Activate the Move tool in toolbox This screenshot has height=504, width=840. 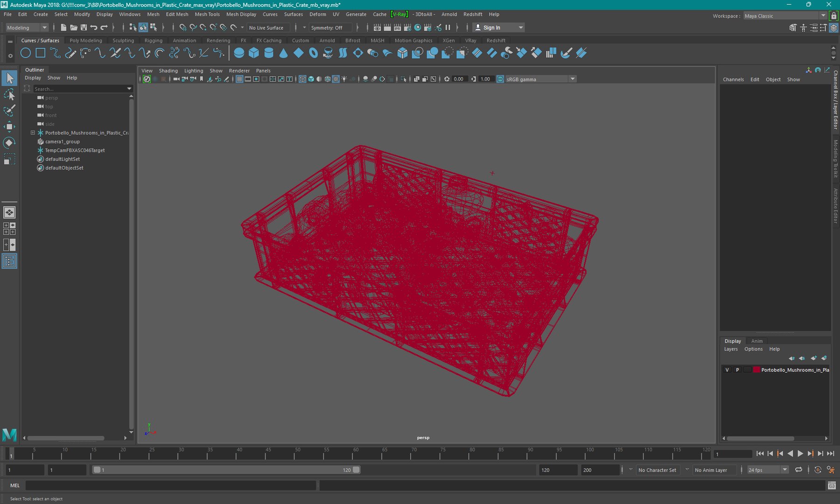[9, 126]
